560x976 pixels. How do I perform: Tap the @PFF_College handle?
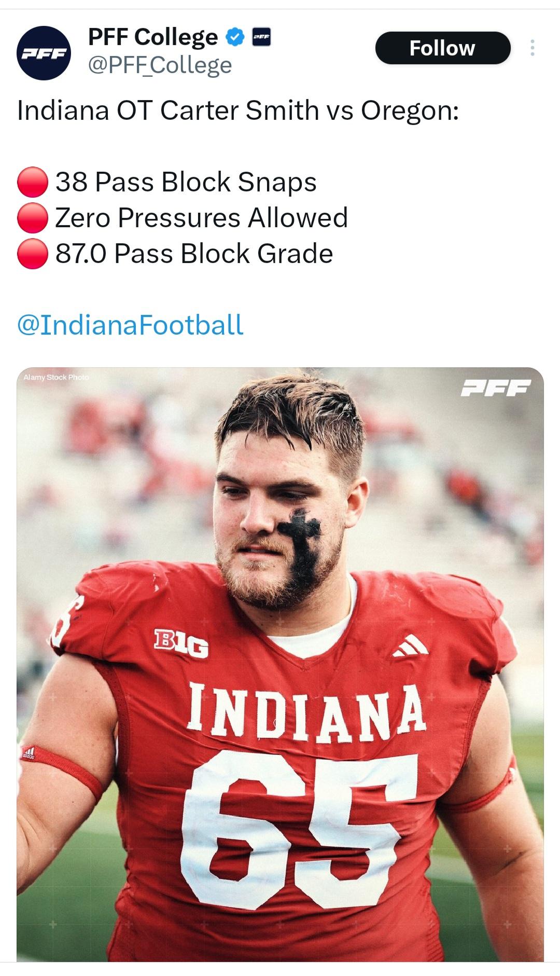[x=160, y=65]
